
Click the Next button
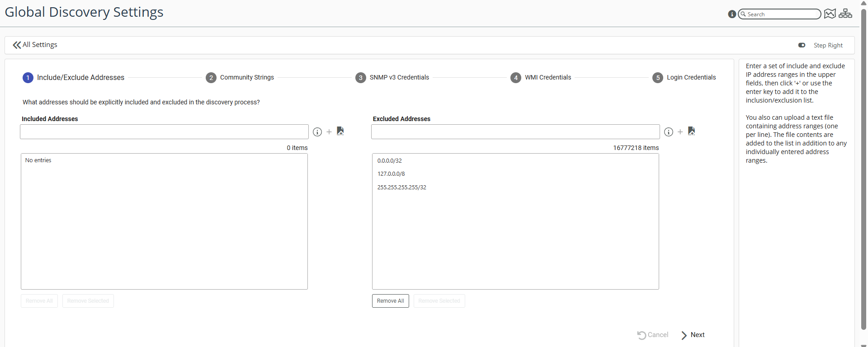click(693, 335)
